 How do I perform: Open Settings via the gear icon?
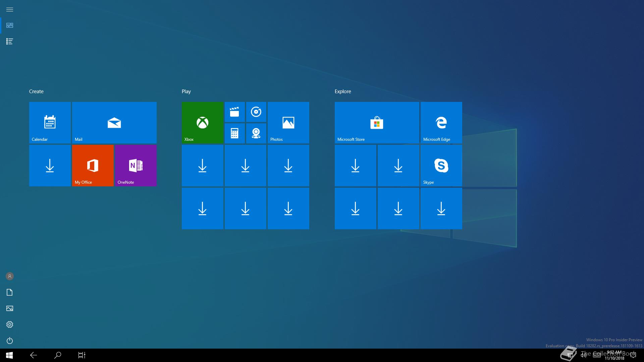coord(10,324)
